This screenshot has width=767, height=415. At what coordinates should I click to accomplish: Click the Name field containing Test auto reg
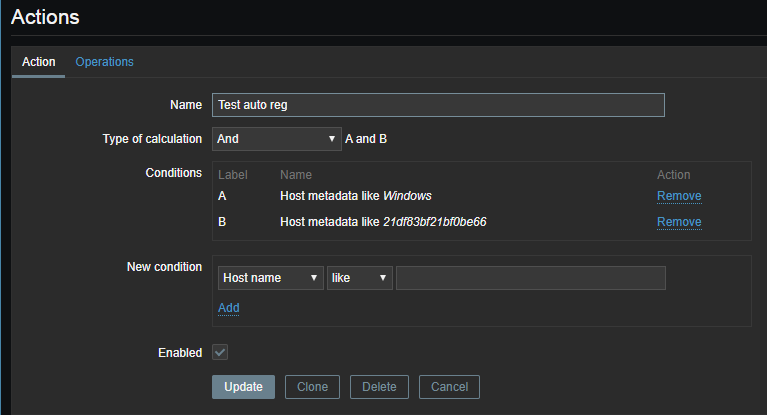pyautogui.click(x=438, y=105)
